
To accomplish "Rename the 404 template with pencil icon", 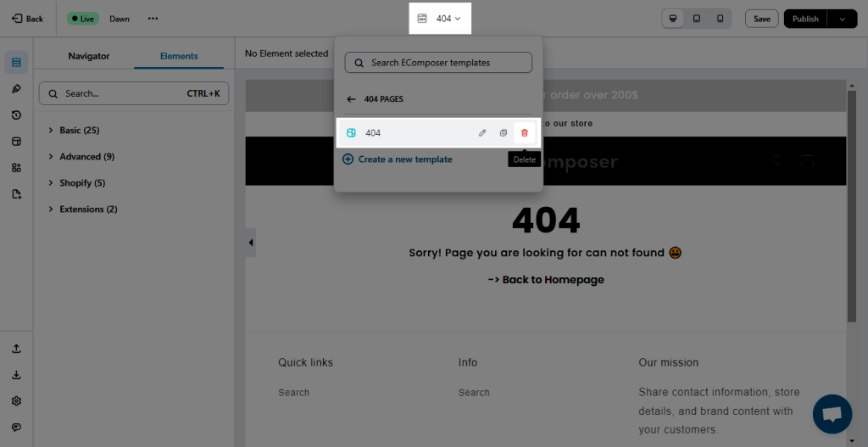I will pos(482,133).
